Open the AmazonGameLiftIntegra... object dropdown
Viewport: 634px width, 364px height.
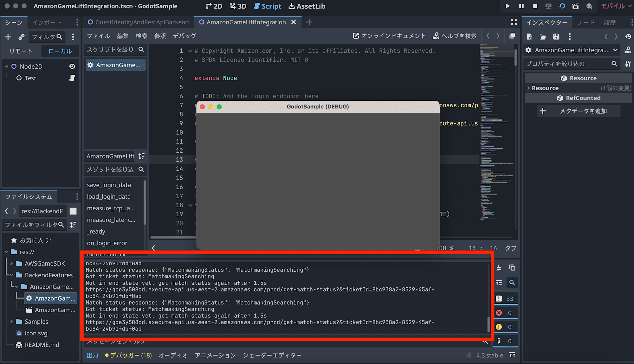(x=572, y=50)
